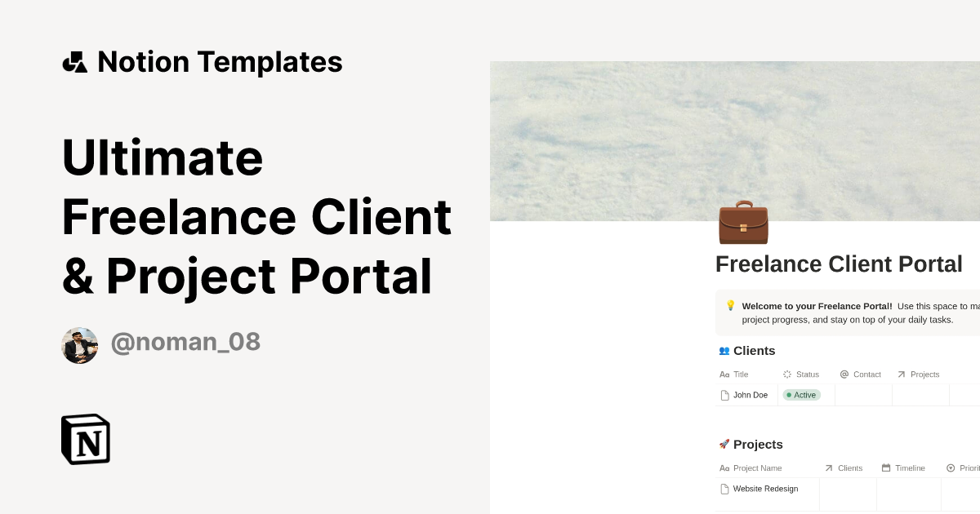Click the @noman_08 profile avatar thumbnail

click(79, 345)
